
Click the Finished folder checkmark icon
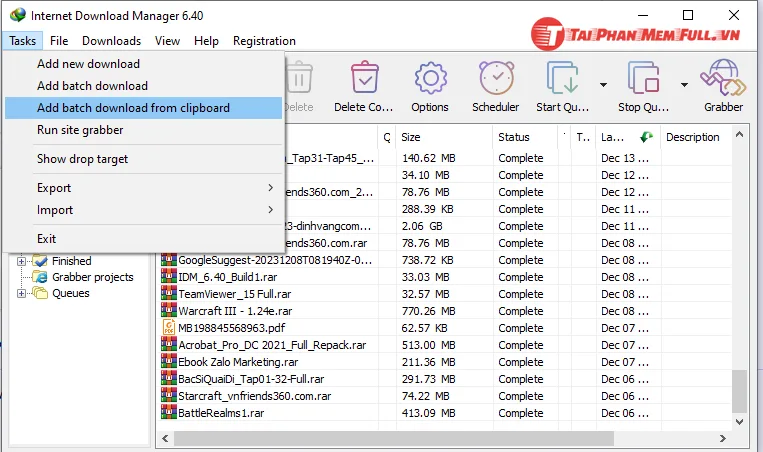pos(40,261)
